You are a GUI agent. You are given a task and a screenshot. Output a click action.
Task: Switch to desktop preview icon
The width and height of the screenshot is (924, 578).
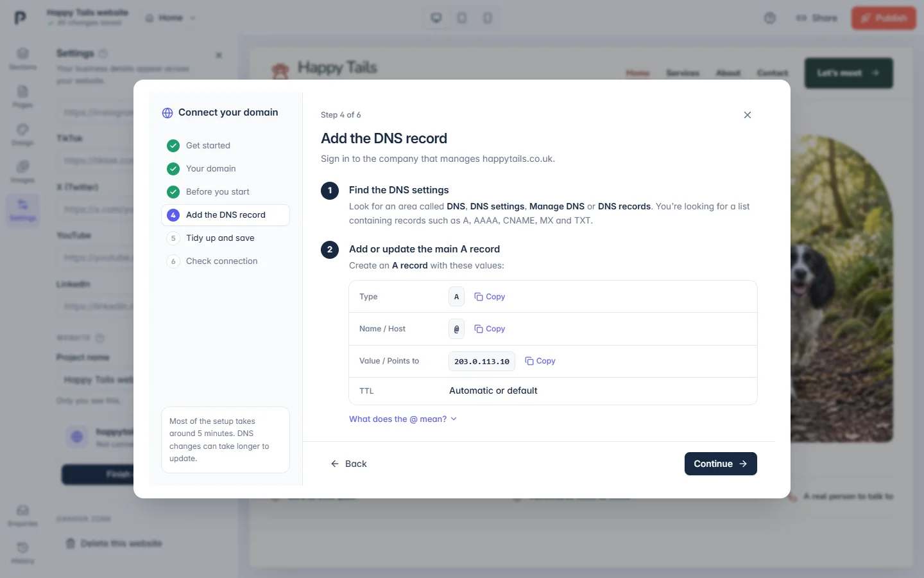coord(436,18)
